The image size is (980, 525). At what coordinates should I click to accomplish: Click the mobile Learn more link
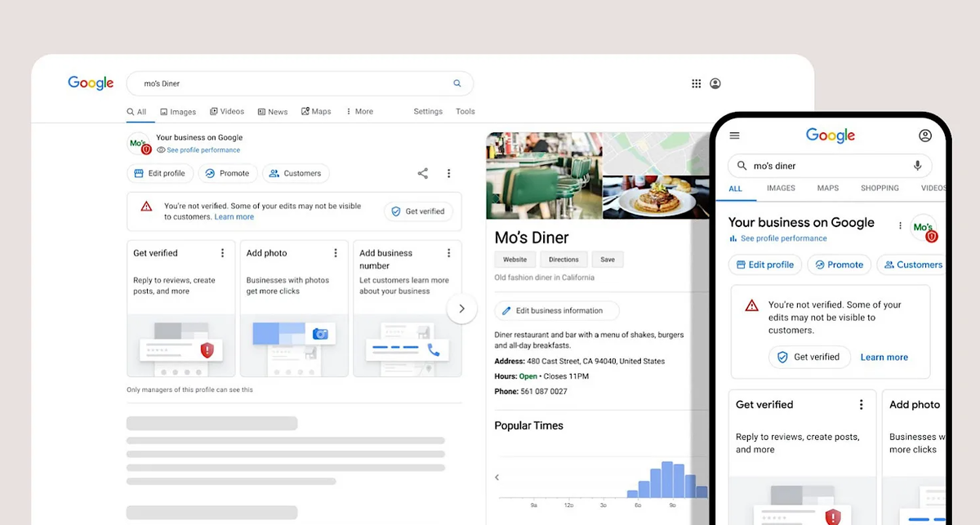click(884, 358)
